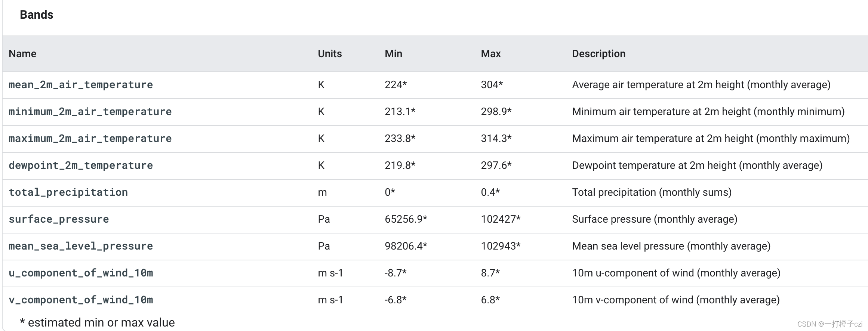Screen dimensions: 868x331
Task: Click description Maximum air temperature at 2m height
Action: coord(711,139)
